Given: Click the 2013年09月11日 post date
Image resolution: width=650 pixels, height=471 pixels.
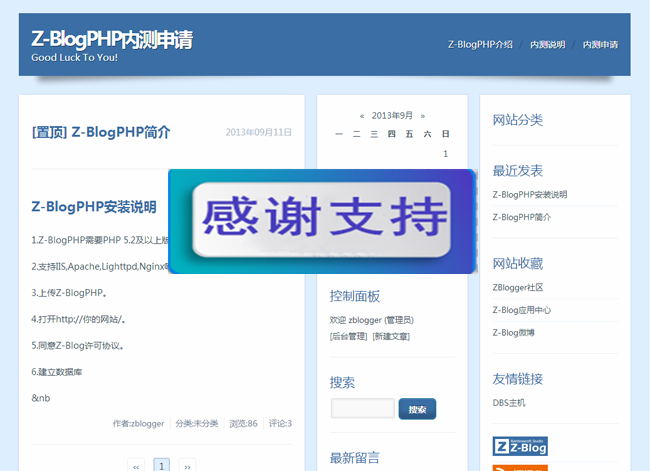Looking at the screenshot, I should pyautogui.click(x=259, y=132).
